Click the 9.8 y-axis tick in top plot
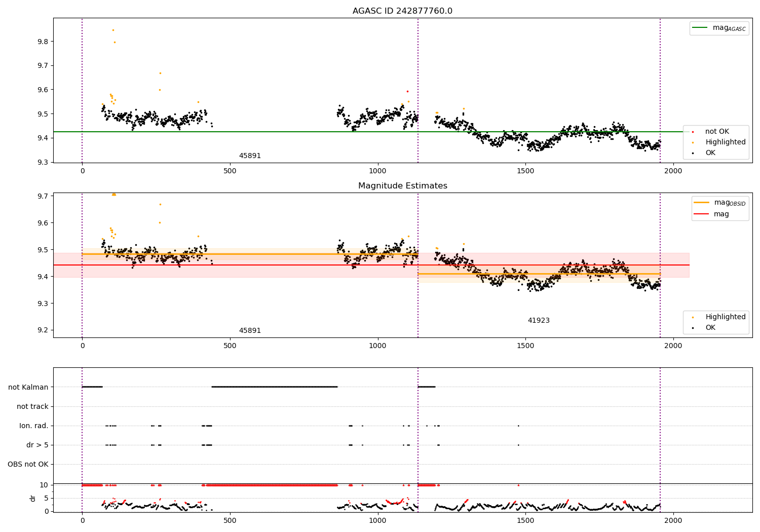 43,42
